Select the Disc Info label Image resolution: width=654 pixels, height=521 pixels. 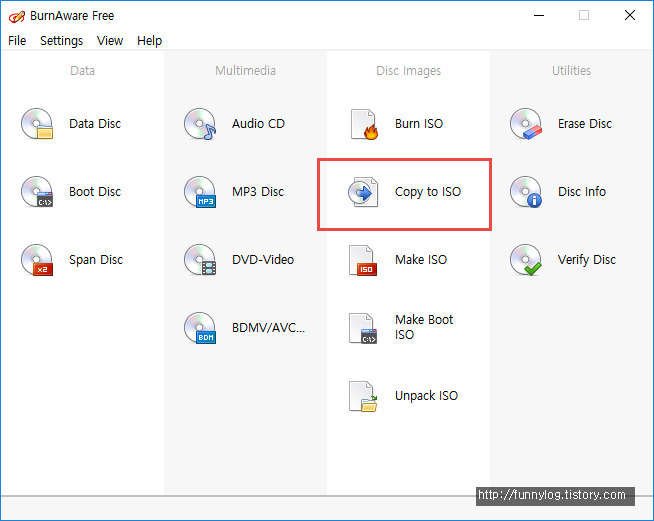coord(582,191)
